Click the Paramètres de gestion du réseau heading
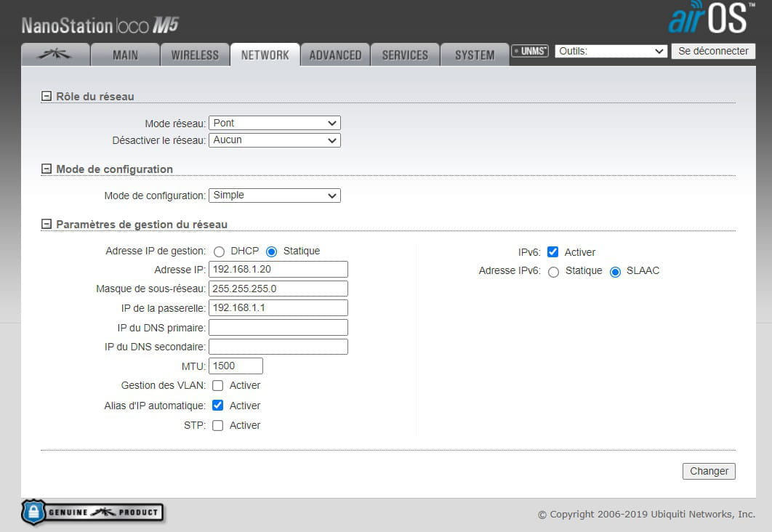The image size is (772, 532). (x=142, y=225)
